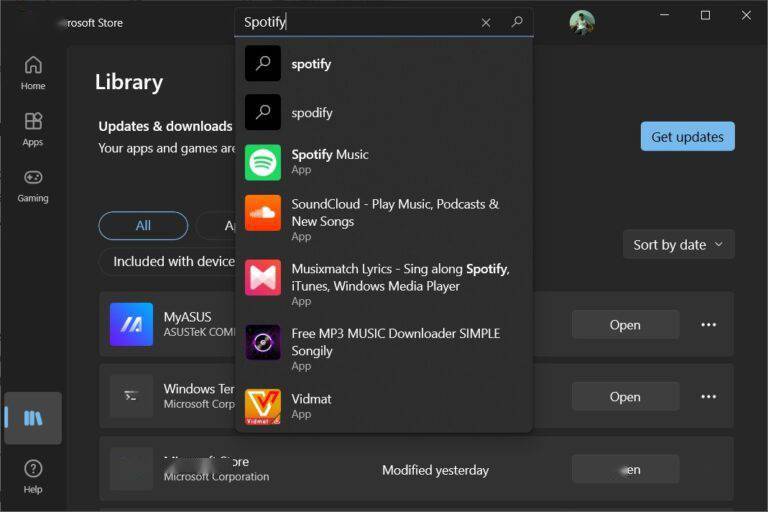768x512 pixels.
Task: Click the magnifier icon beside 'spotify'
Action: click(263, 63)
